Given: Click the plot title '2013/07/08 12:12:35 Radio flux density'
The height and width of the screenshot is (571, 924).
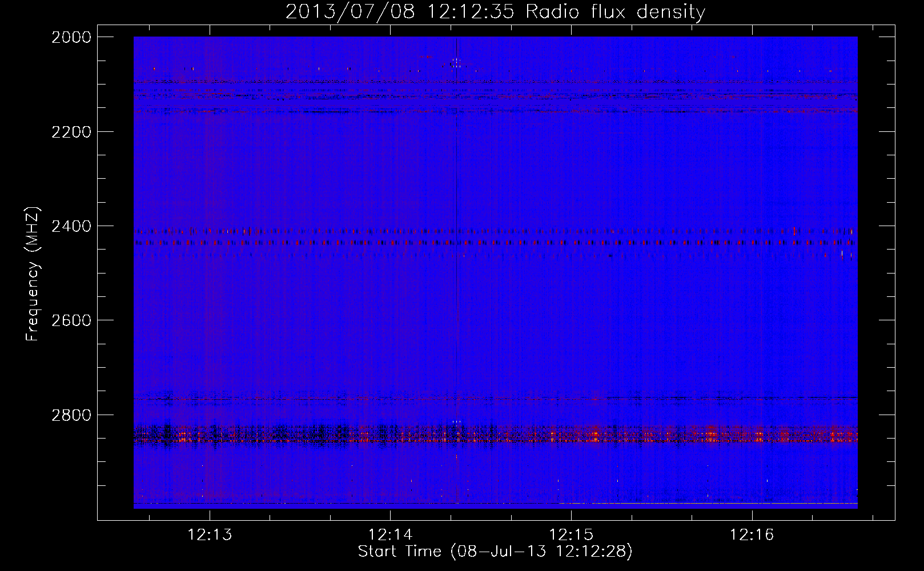Looking at the screenshot, I should tap(495, 12).
